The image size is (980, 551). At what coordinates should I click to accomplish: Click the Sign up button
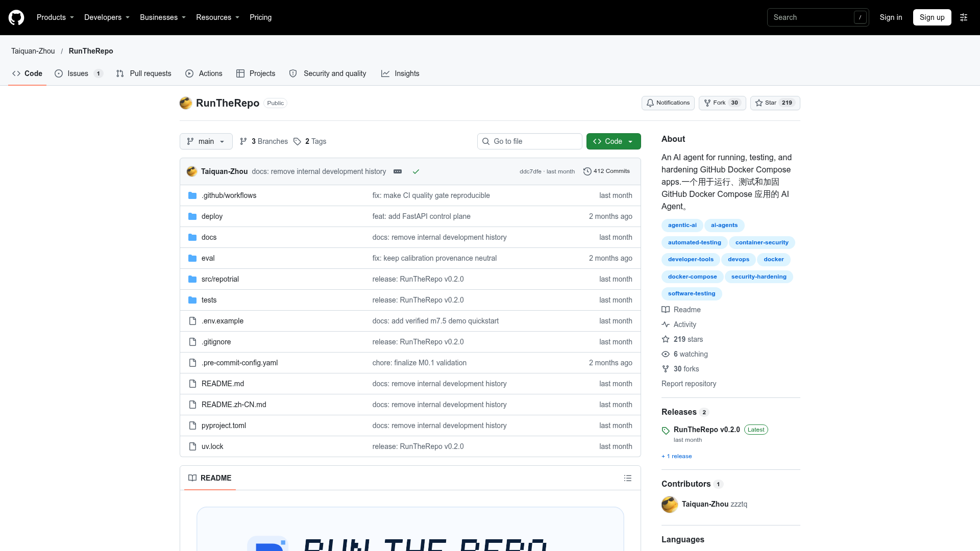click(932, 17)
